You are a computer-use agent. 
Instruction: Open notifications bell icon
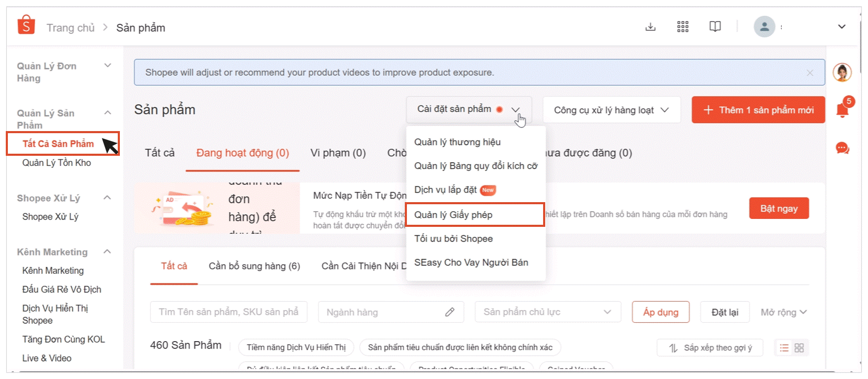[843, 109]
